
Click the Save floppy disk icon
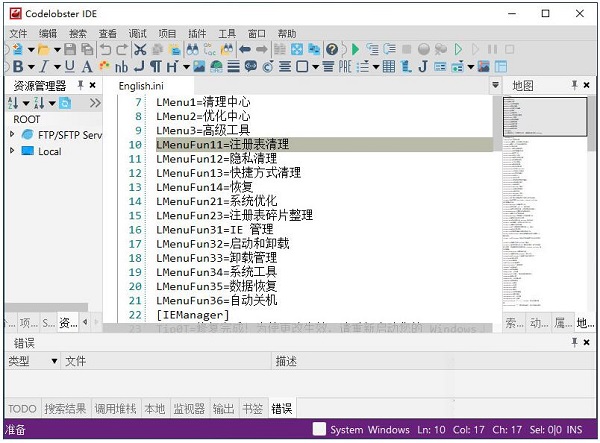(70, 49)
